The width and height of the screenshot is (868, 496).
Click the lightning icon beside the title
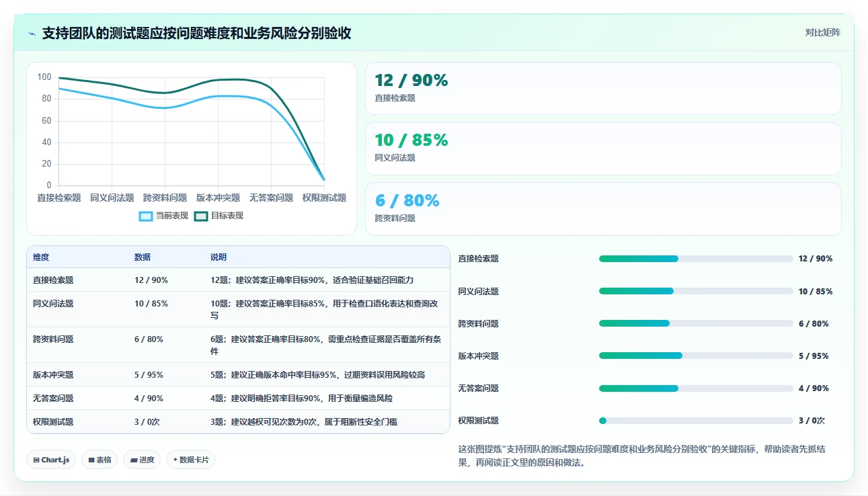coord(32,34)
